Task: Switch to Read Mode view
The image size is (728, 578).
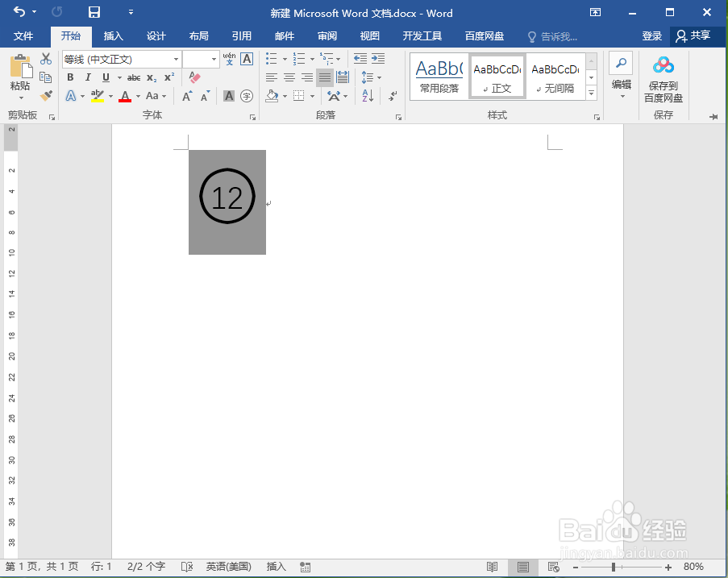Action: point(492,567)
